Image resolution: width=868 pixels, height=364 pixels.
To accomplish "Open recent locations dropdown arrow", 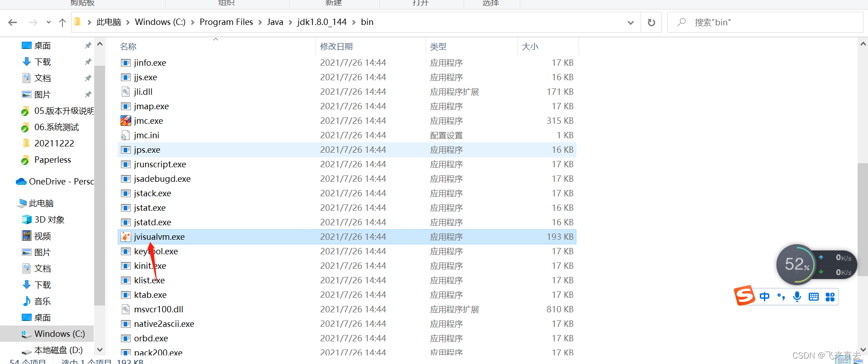I will 48,22.
